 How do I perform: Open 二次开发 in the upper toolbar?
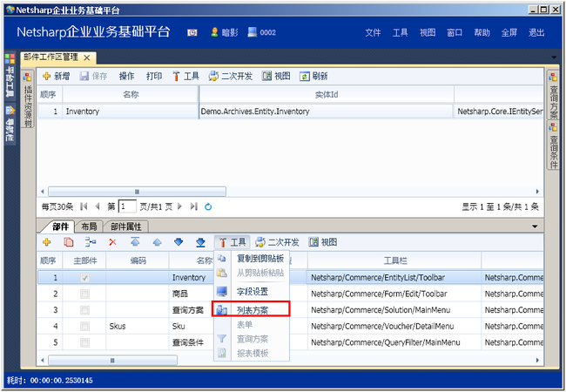(x=230, y=76)
